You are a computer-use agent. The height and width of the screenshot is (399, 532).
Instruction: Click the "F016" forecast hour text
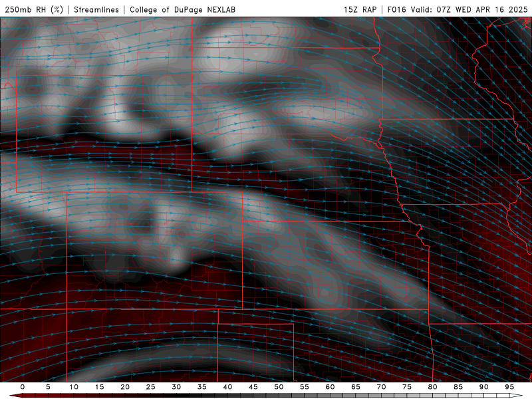click(396, 9)
